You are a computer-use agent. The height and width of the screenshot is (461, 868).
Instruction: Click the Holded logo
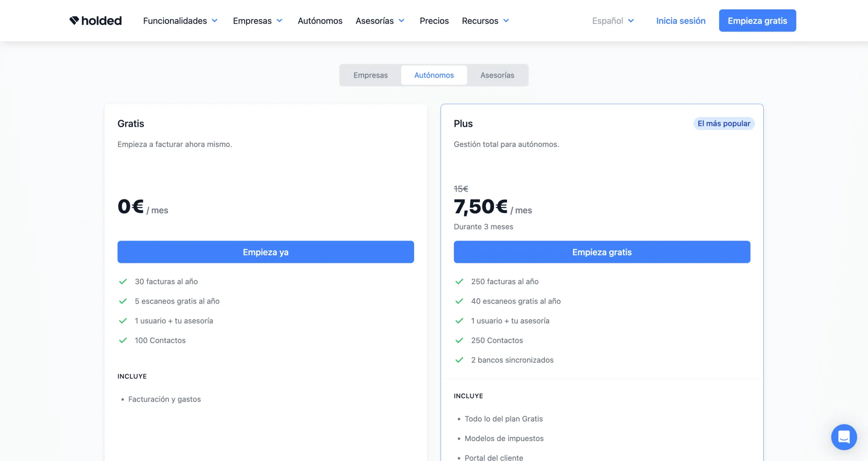click(x=95, y=20)
